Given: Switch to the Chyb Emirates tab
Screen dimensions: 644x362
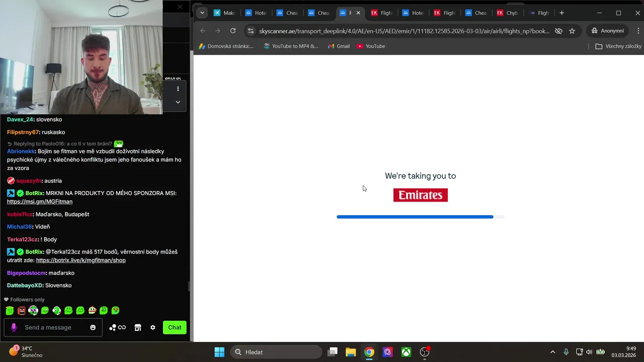Looking at the screenshot, I should pyautogui.click(x=507, y=13).
